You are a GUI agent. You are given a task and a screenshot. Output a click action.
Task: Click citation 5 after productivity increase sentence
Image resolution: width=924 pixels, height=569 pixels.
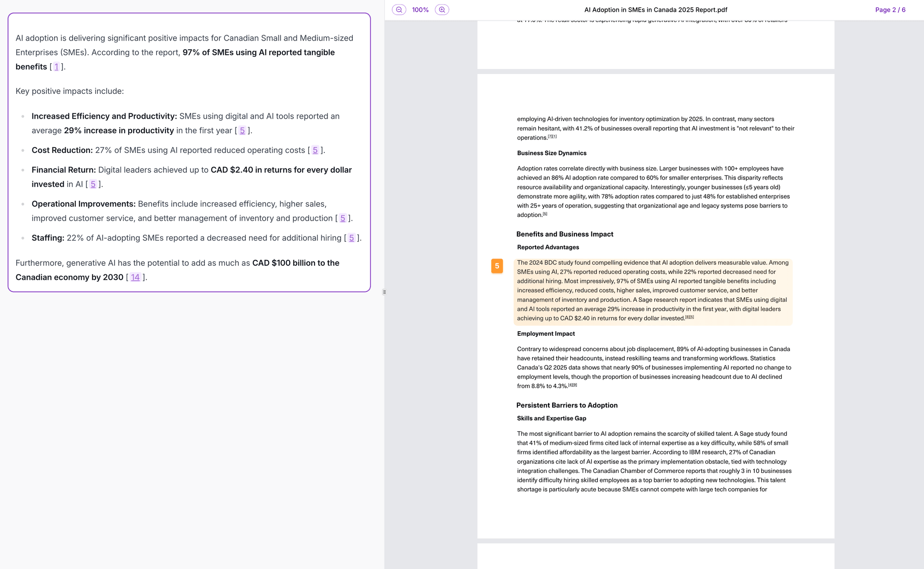coord(243,130)
